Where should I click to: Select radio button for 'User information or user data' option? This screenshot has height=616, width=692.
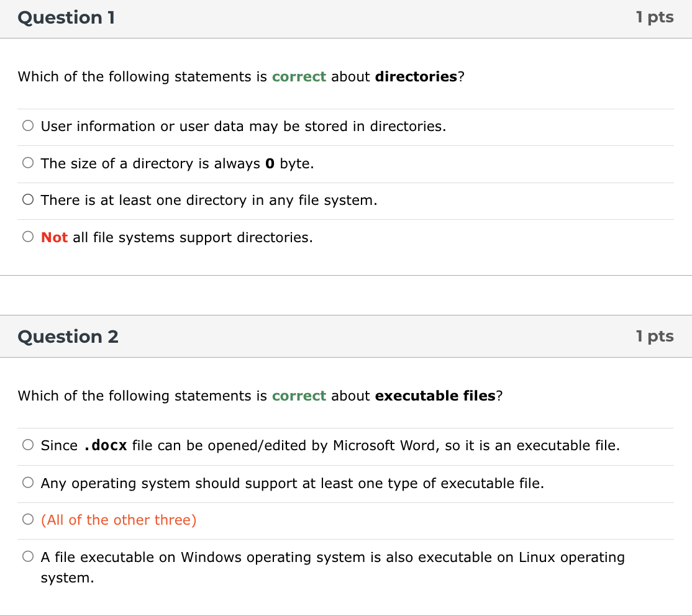click(x=28, y=126)
